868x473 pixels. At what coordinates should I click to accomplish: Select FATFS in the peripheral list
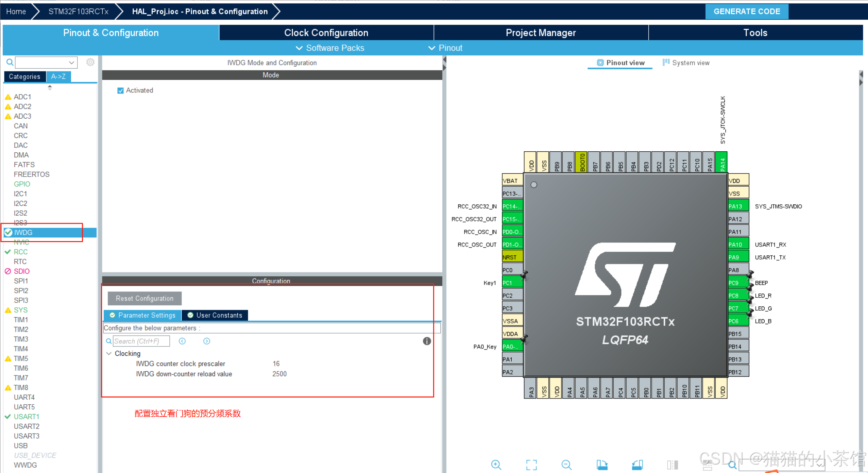(x=24, y=165)
